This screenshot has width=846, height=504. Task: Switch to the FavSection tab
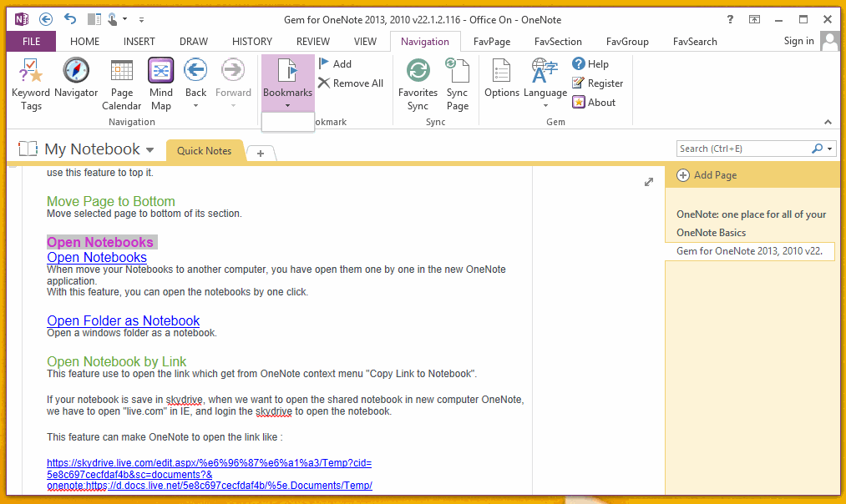[x=558, y=42]
